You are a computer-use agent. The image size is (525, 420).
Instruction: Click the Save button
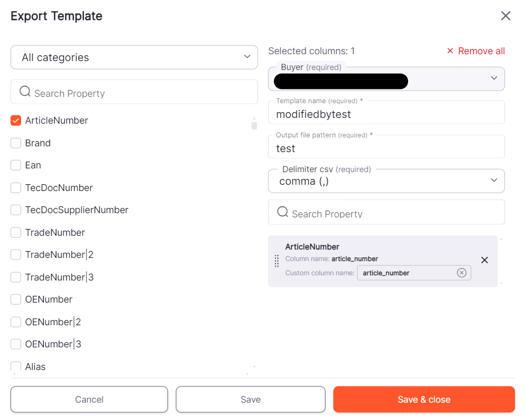tap(250, 399)
